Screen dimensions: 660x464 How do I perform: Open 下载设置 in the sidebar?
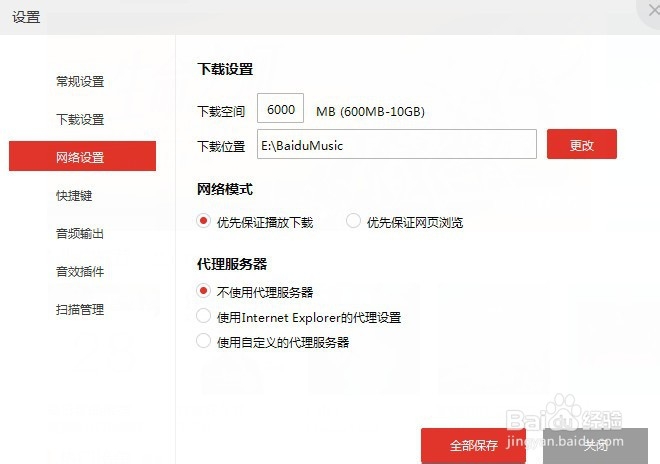[80, 120]
